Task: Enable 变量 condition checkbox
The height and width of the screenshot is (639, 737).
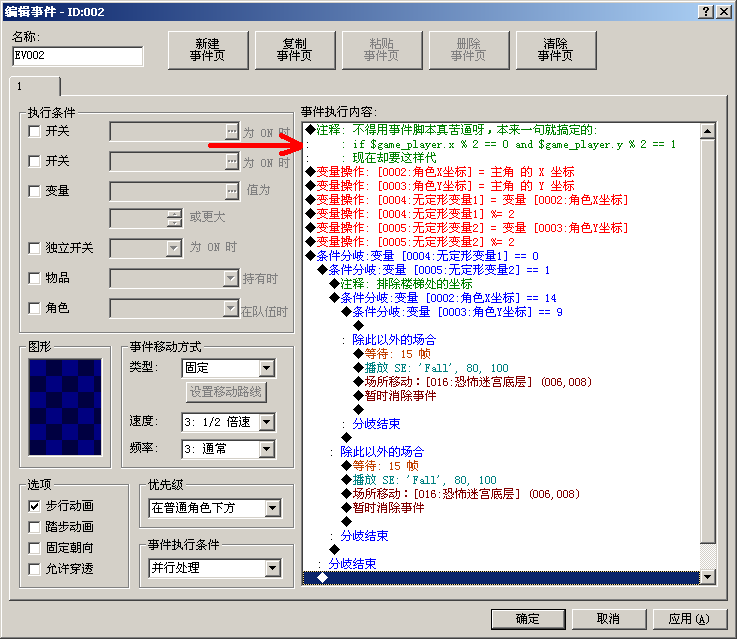Action: pyautogui.click(x=34, y=191)
